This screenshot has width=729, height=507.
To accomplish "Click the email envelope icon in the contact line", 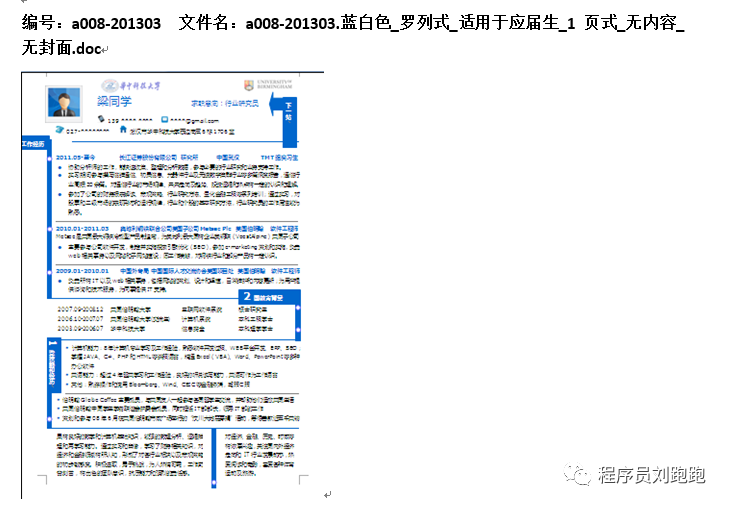I will coord(165,120).
